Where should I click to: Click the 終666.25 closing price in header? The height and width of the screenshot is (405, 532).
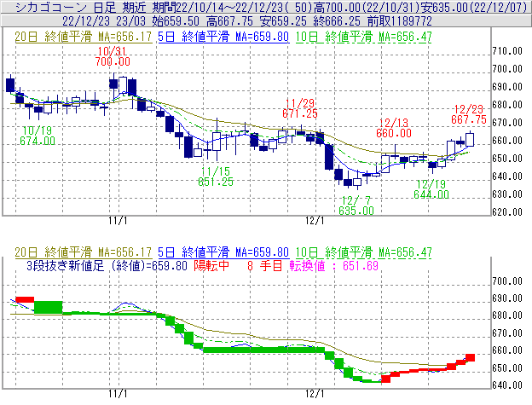click(337, 21)
